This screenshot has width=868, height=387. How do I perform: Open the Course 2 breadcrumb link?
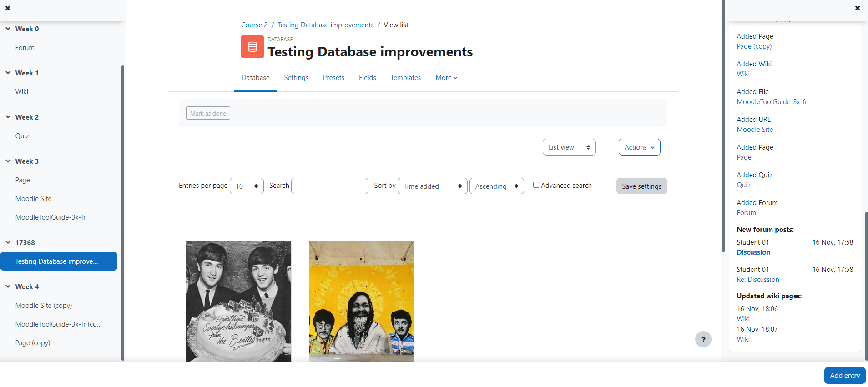point(254,25)
